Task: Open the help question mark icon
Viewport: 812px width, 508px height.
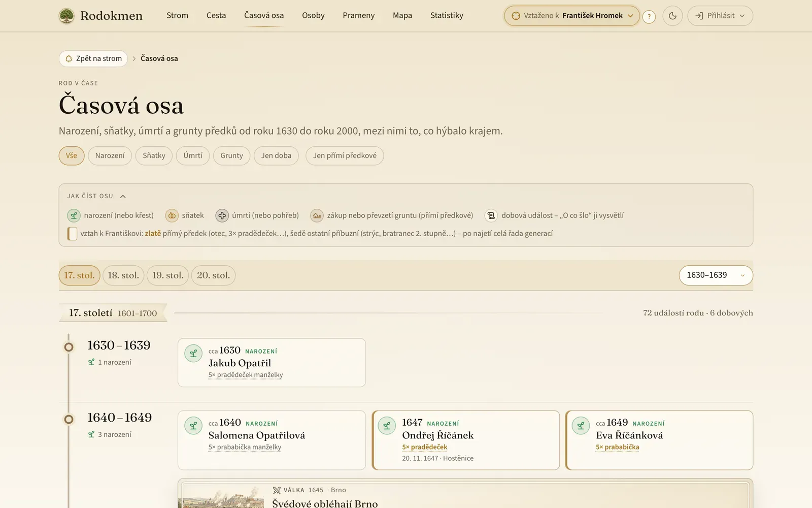Action: click(x=649, y=16)
